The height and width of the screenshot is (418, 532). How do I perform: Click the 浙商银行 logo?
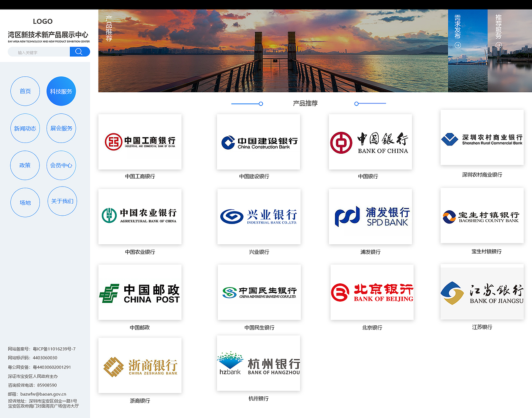coord(140,365)
